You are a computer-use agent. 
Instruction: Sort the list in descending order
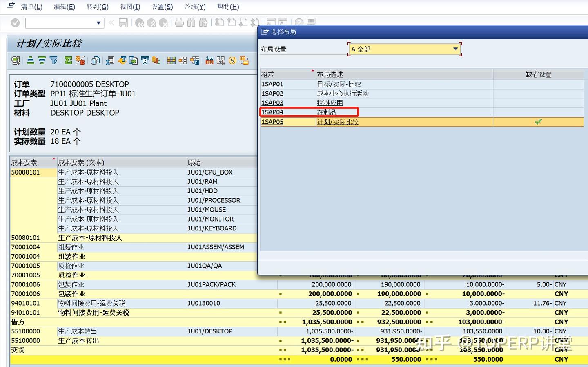click(41, 60)
